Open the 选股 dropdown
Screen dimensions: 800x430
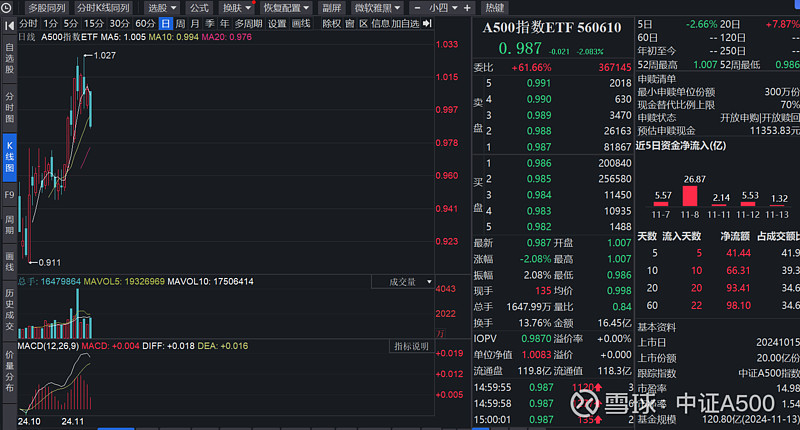[x=162, y=8]
